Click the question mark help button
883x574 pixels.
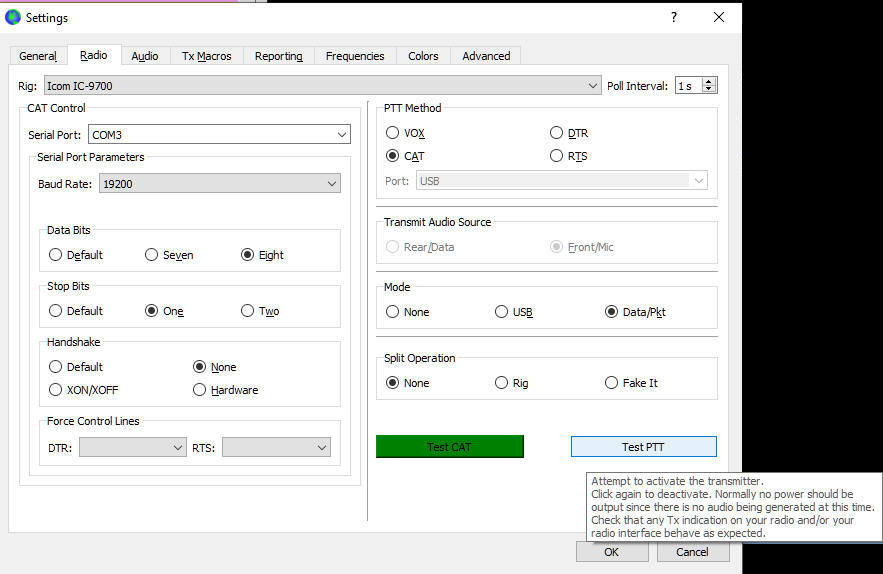tap(673, 18)
